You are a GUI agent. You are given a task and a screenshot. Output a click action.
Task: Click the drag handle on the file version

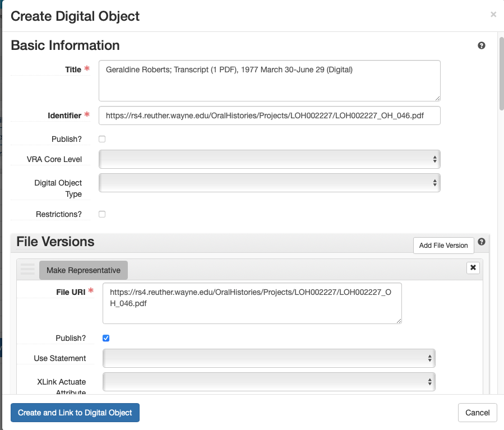point(27,269)
